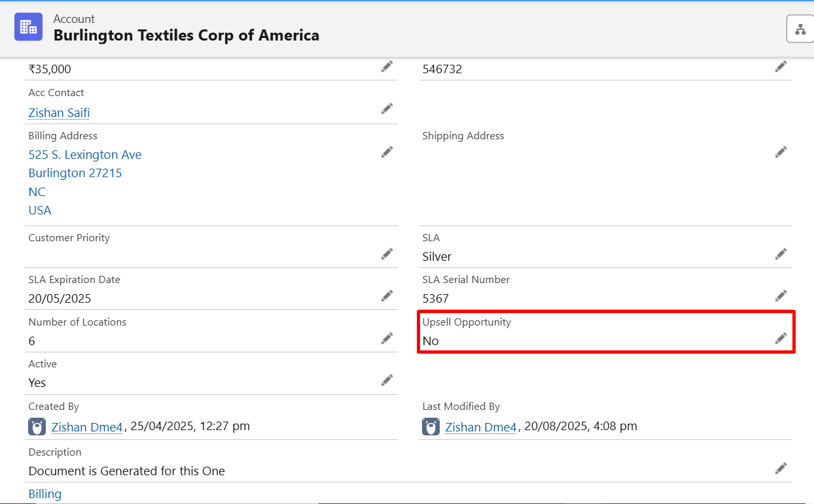Screen dimensions: 814x504
Task: Click the Active field value Yes
Action: pyautogui.click(x=37, y=383)
